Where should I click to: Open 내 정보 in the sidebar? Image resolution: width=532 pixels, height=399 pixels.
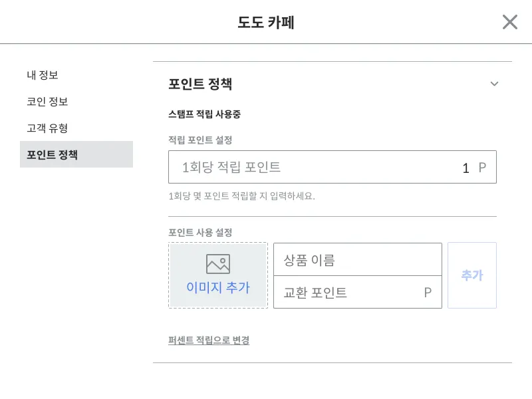(43, 75)
